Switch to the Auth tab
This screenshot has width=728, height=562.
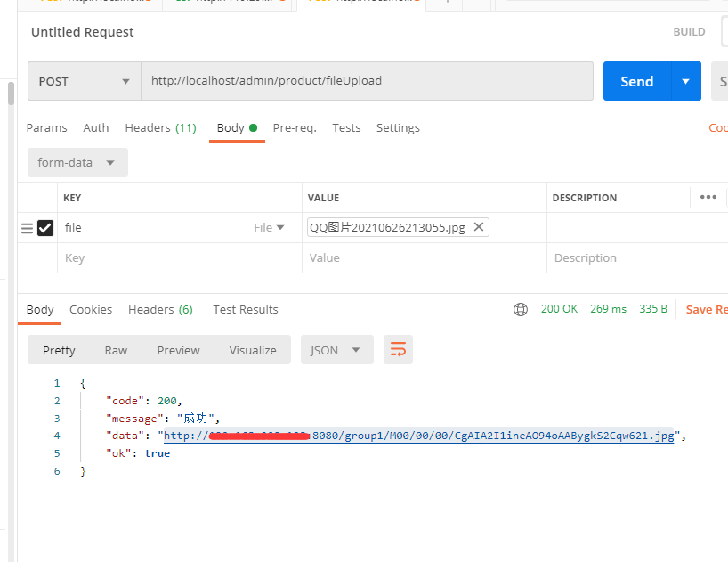(95, 127)
